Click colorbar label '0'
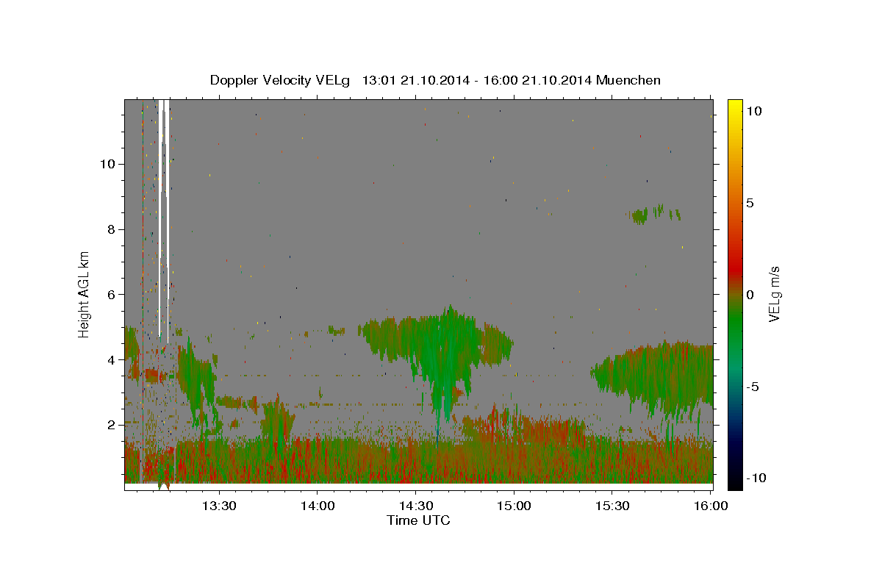This screenshot has height=588, width=882. point(750,294)
